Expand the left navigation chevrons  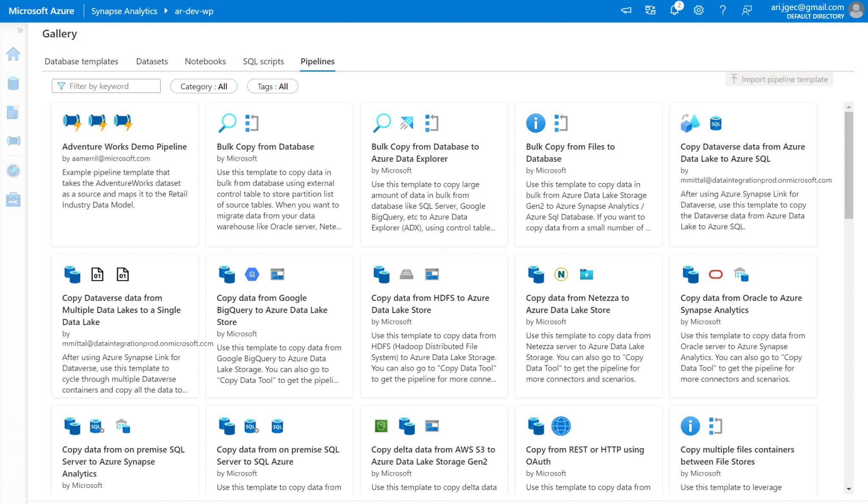(x=20, y=30)
